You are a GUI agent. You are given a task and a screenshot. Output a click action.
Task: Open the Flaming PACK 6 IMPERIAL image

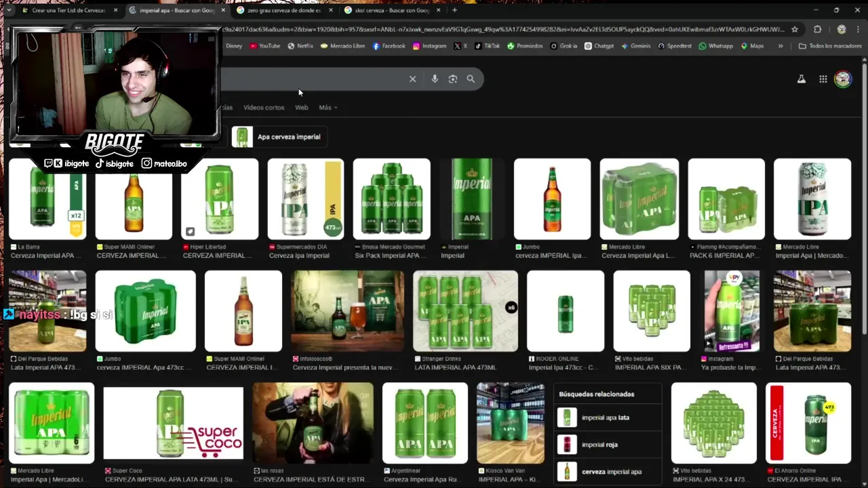pyautogui.click(x=726, y=199)
